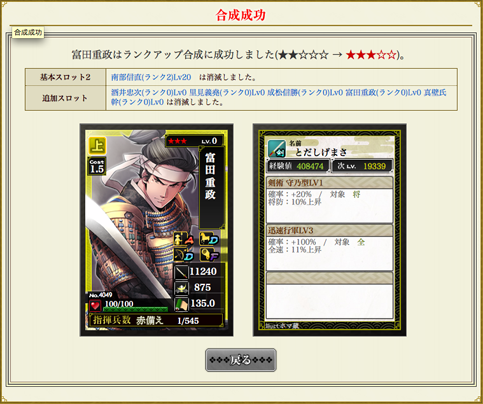Select the 迅速行軍LV3 skill header

tap(330, 230)
